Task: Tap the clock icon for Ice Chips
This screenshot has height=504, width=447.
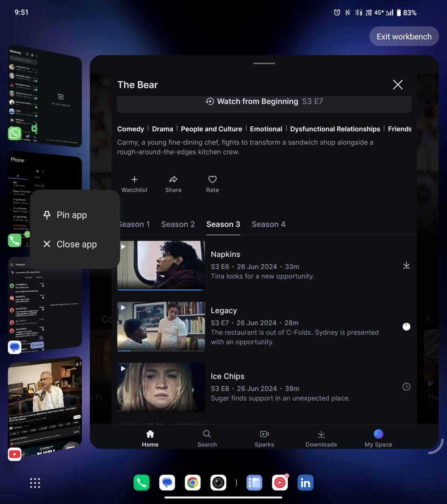Action: pos(406,387)
